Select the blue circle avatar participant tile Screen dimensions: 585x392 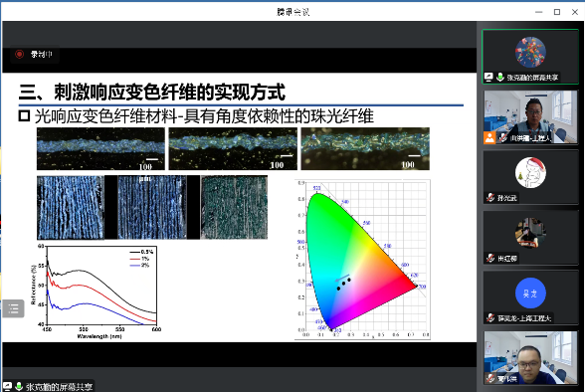[530, 297]
